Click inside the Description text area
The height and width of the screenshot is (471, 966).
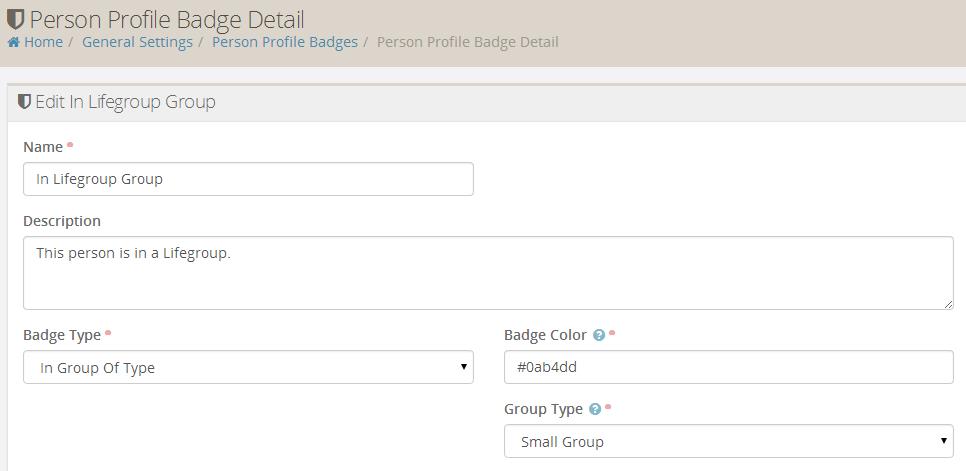pos(488,273)
